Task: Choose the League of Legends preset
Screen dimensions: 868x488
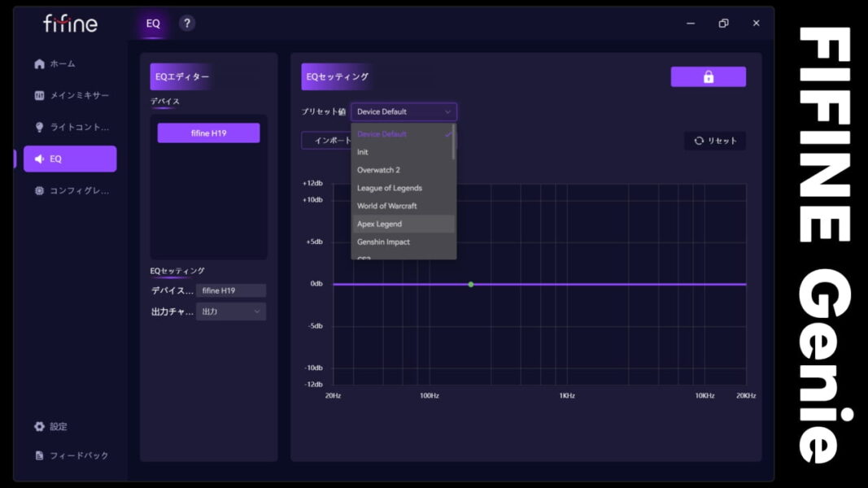Action: coord(403,188)
